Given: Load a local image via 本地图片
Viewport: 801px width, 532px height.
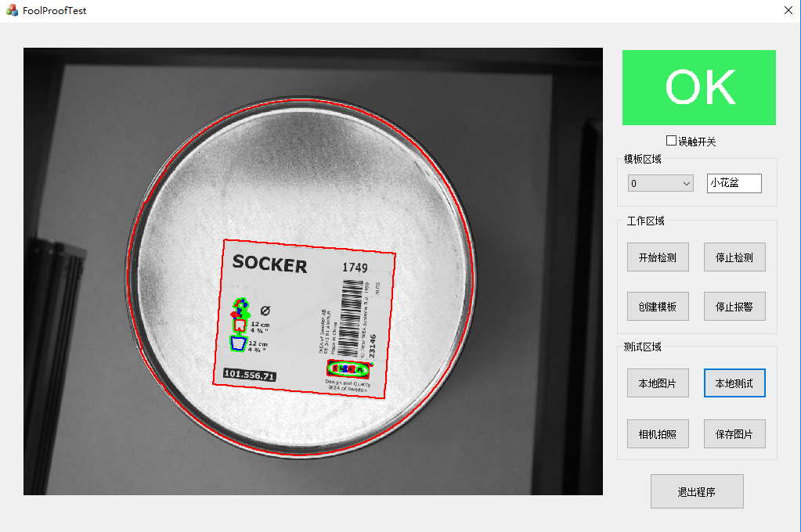Looking at the screenshot, I should (x=658, y=383).
